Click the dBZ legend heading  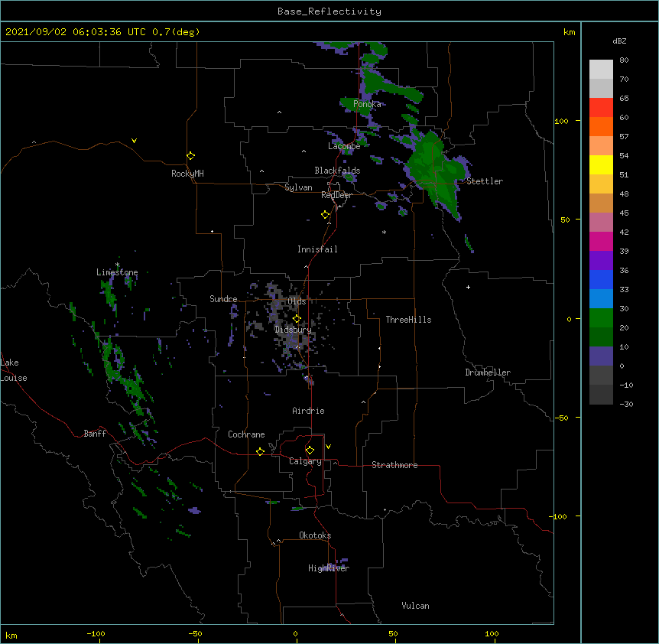(619, 41)
